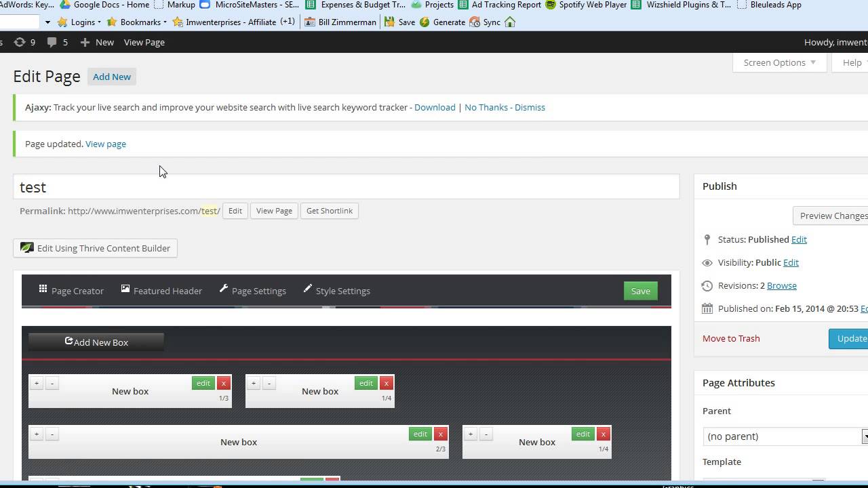Open the MicroSiteMasters bookmark
The image size is (868, 488).
point(250,5)
